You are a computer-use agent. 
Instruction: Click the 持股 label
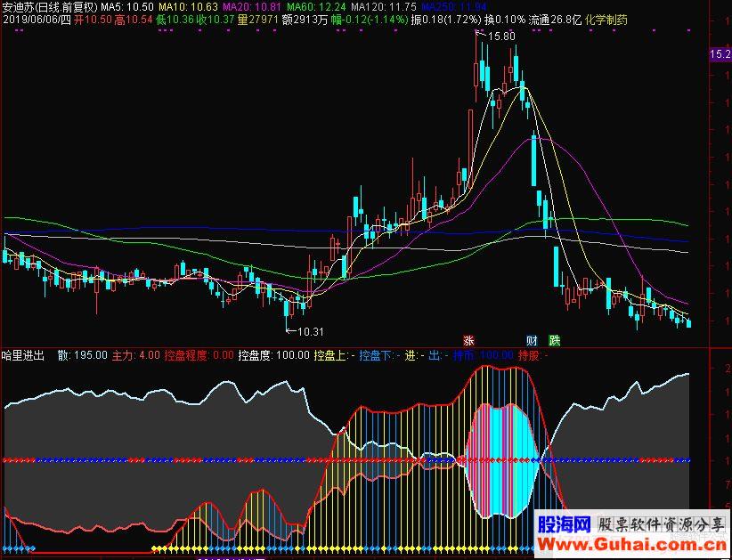click(533, 355)
